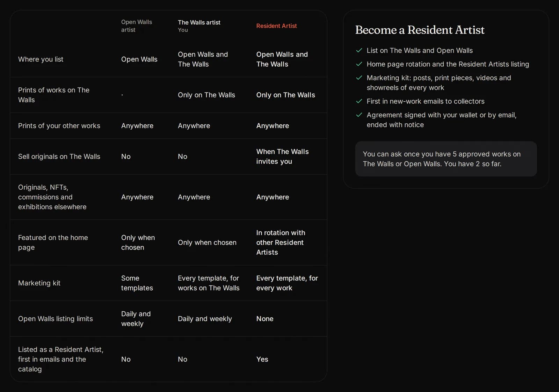
Task: Select the 'Yes' cell in Resident Artist column
Action: point(262,359)
